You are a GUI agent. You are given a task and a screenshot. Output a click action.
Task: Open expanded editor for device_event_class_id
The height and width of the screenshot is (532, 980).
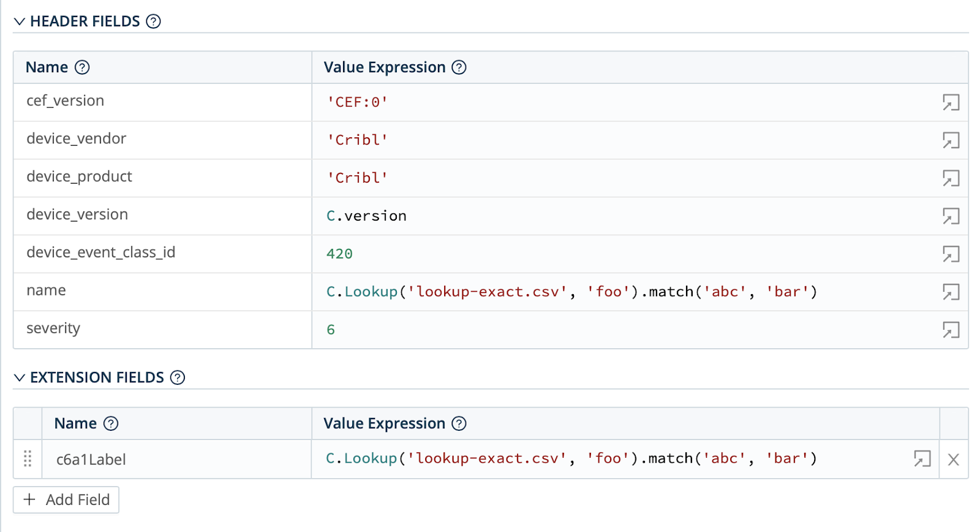951,254
